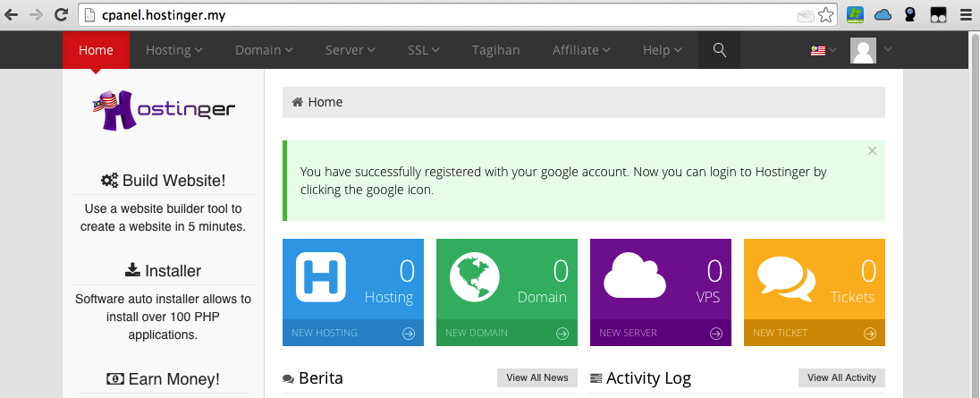Expand the Hosting dropdown menu

(173, 50)
